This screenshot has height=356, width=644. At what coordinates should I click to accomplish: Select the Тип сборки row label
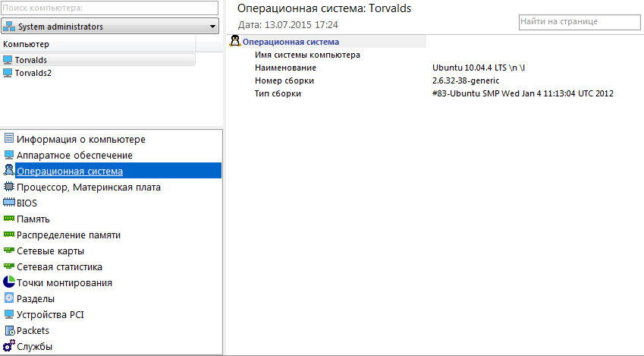(x=278, y=93)
